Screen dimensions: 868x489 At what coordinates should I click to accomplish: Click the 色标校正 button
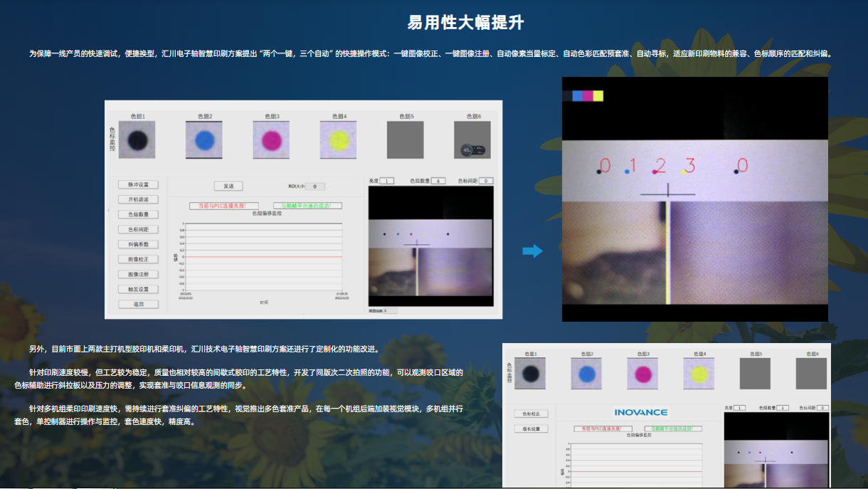pyautogui.click(x=531, y=414)
